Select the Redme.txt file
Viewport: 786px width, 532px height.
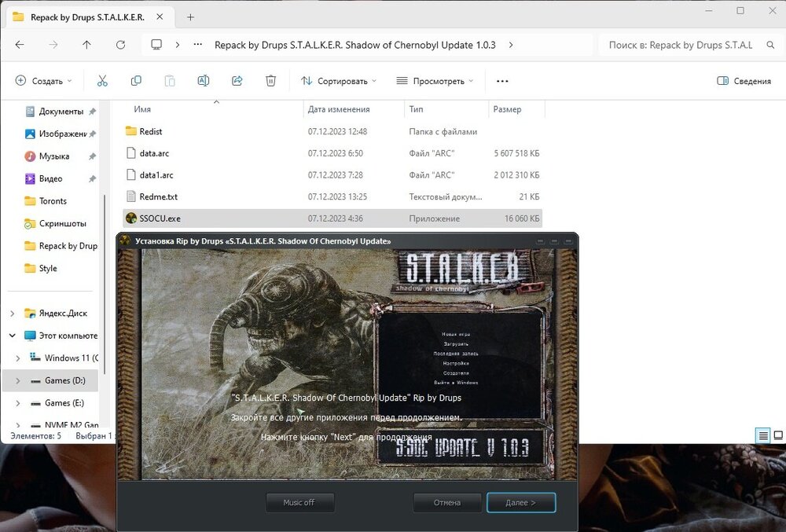tap(158, 196)
